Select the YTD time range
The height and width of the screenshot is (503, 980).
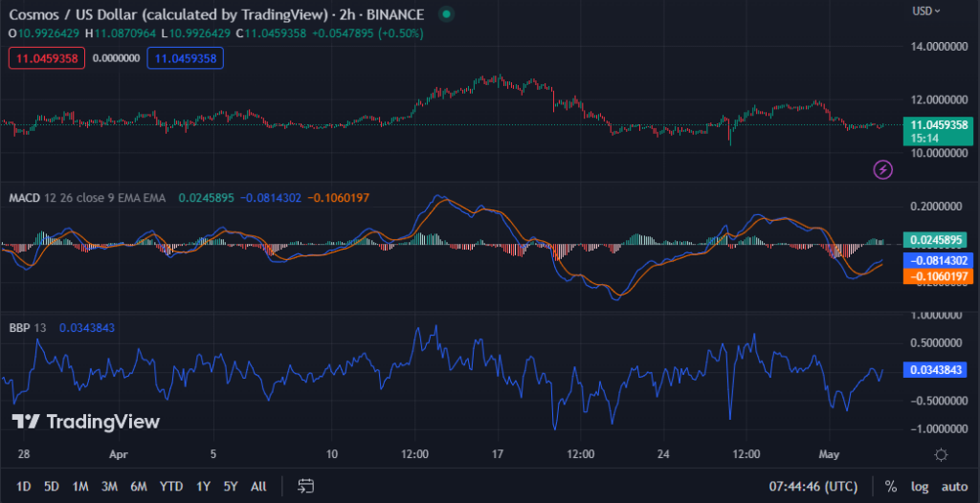[171, 486]
